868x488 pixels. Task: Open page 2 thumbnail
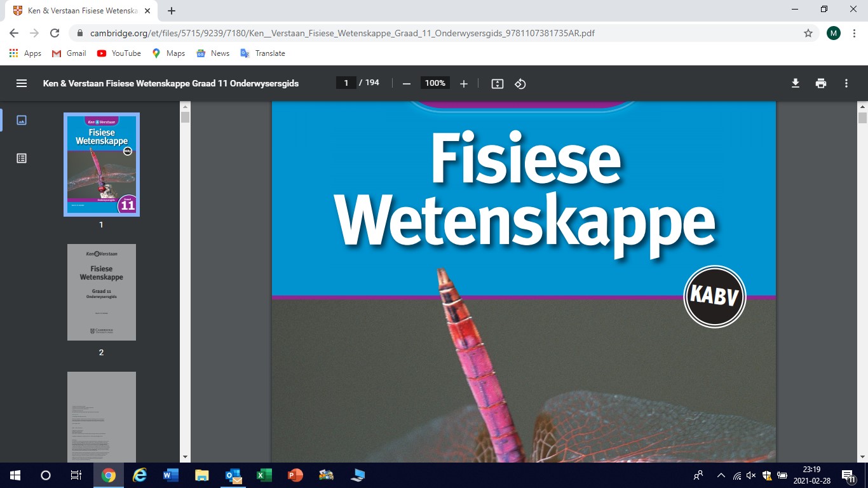(x=102, y=292)
